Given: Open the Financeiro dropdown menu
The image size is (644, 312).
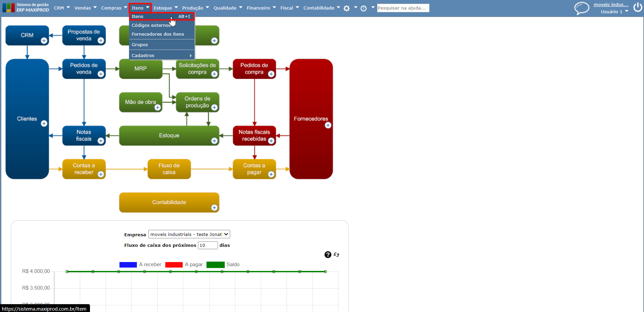Looking at the screenshot, I should [x=261, y=8].
